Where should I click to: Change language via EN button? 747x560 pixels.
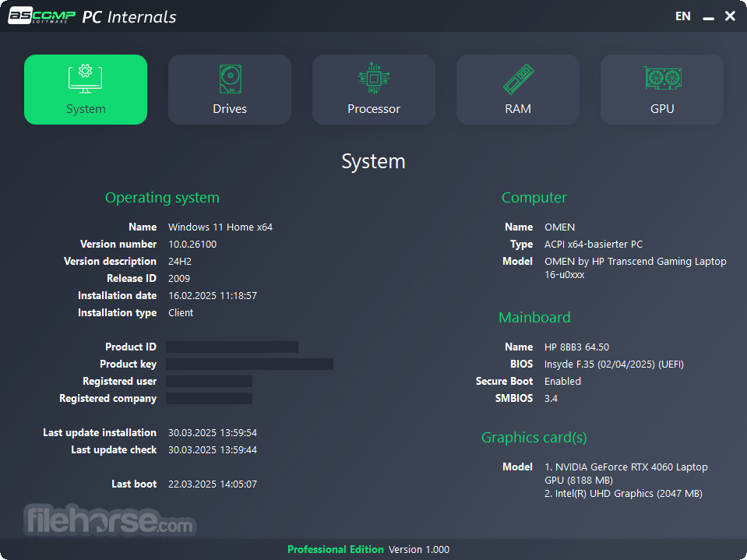pyautogui.click(x=682, y=16)
